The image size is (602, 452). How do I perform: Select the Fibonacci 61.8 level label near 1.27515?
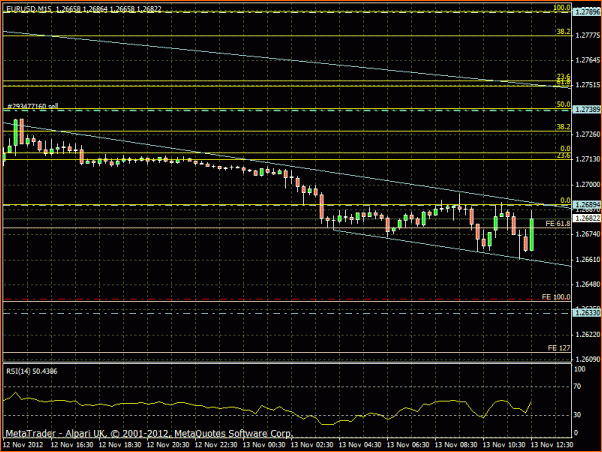[x=563, y=82]
